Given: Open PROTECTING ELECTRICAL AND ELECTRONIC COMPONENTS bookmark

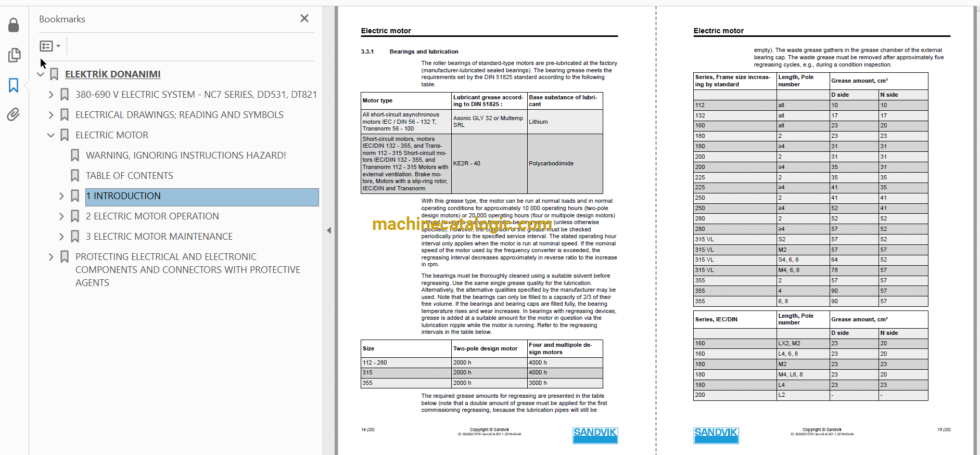Looking at the screenshot, I should (187, 270).
